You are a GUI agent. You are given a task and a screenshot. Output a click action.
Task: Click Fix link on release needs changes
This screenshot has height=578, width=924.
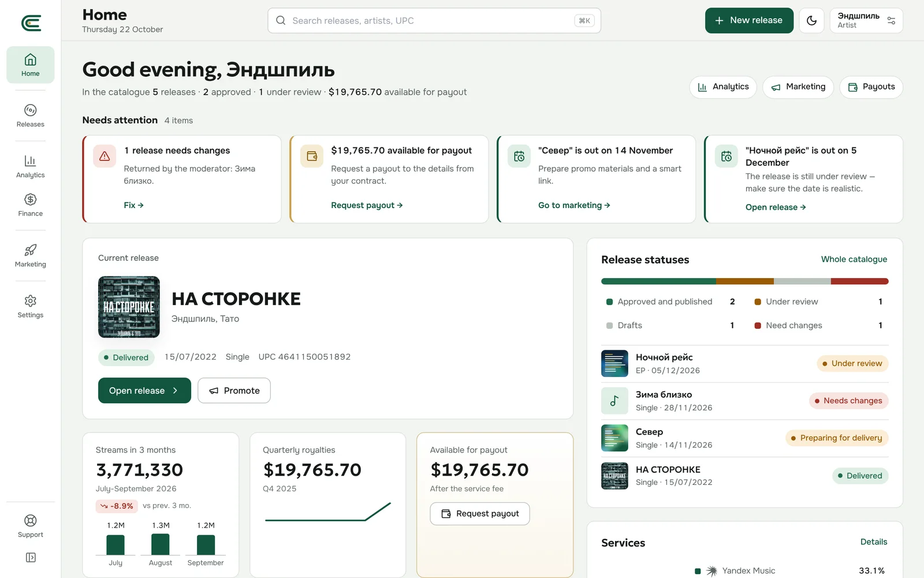click(x=133, y=205)
